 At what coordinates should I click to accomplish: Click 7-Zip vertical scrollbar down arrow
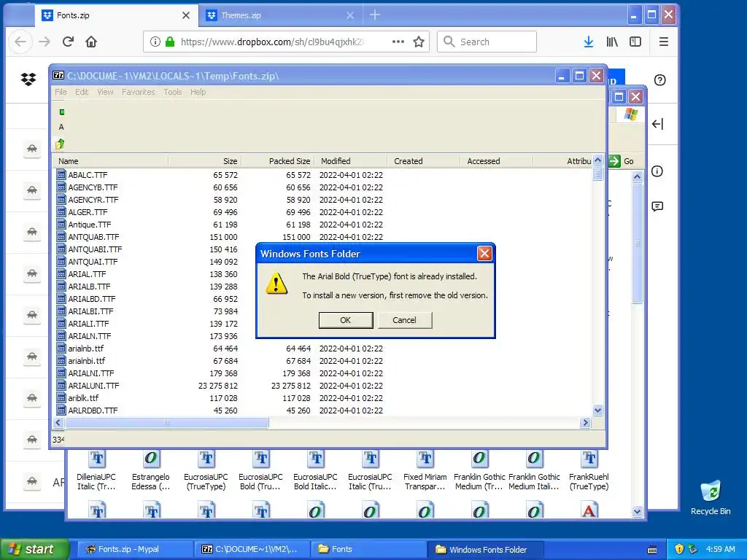click(598, 410)
